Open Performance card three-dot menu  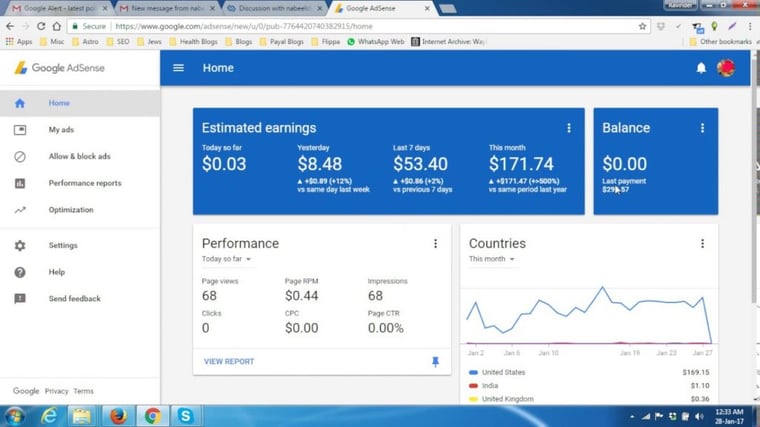point(435,243)
